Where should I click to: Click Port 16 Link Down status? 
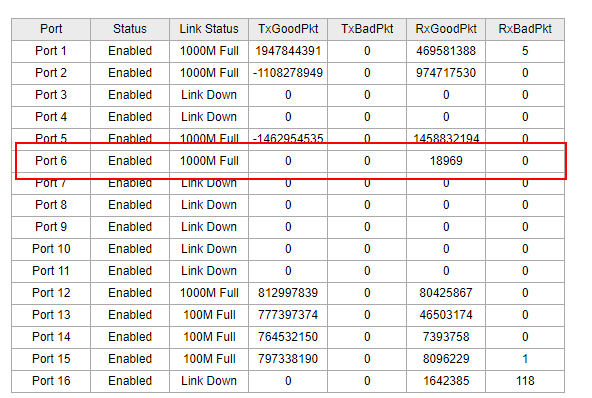click(x=209, y=381)
